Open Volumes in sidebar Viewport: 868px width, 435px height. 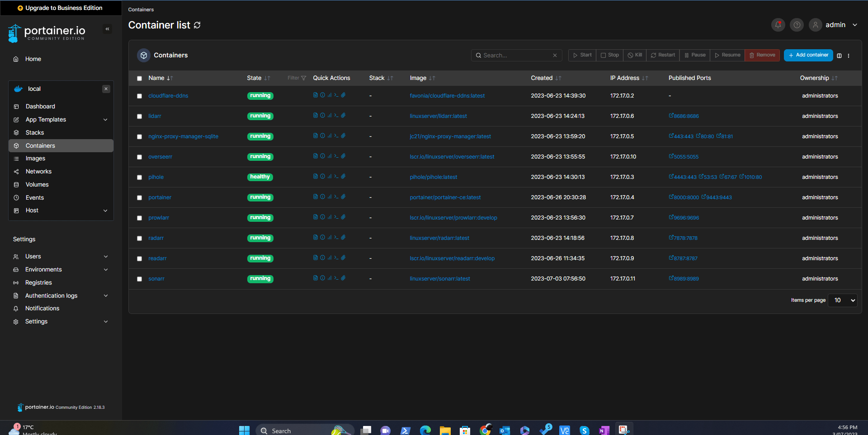click(37, 185)
